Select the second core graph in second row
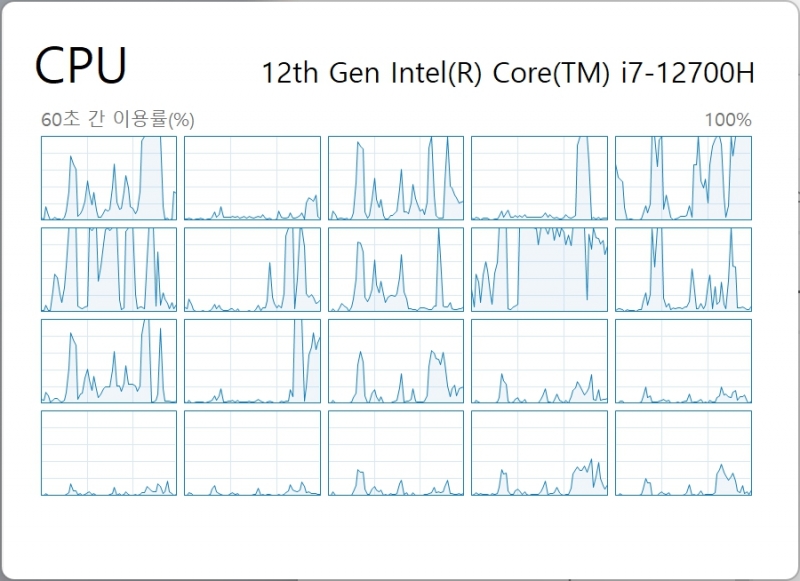Screen dimensions: 800x581 [x=253, y=269]
